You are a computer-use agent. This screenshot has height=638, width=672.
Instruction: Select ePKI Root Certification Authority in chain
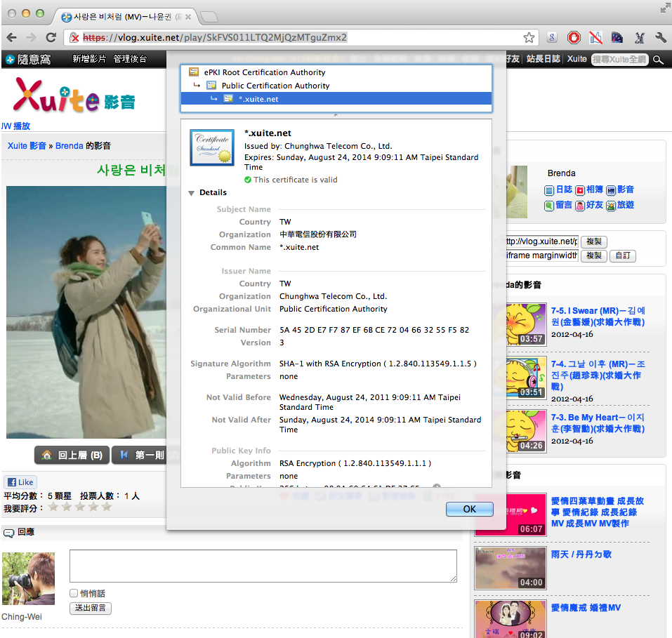336,72
